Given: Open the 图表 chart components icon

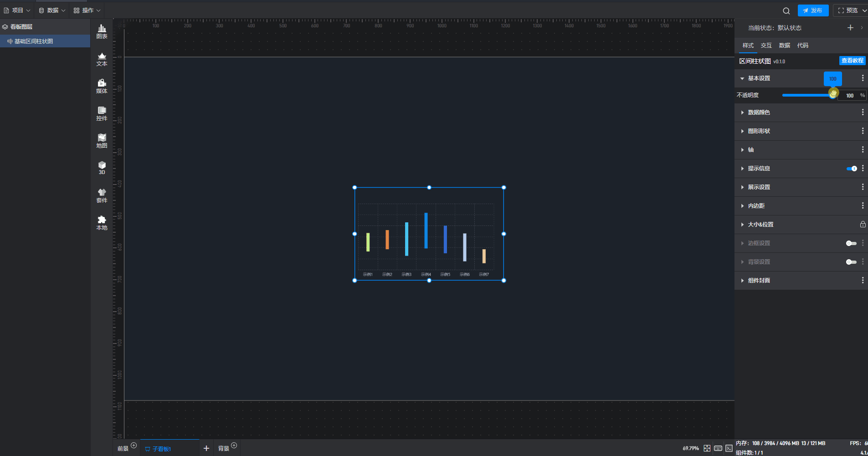Looking at the screenshot, I should [x=102, y=31].
